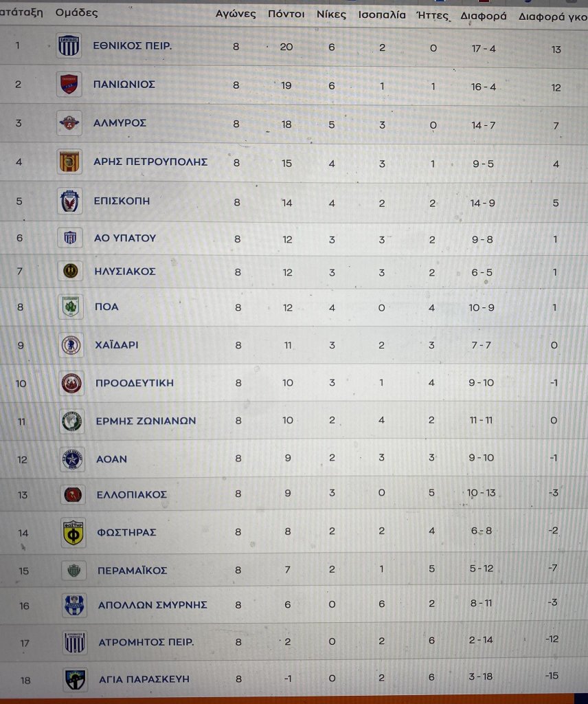Viewport: 588px width, 704px height.
Task: Click the ΠΑΝΙΩΝΙΟΣ team logo
Action: [70, 85]
